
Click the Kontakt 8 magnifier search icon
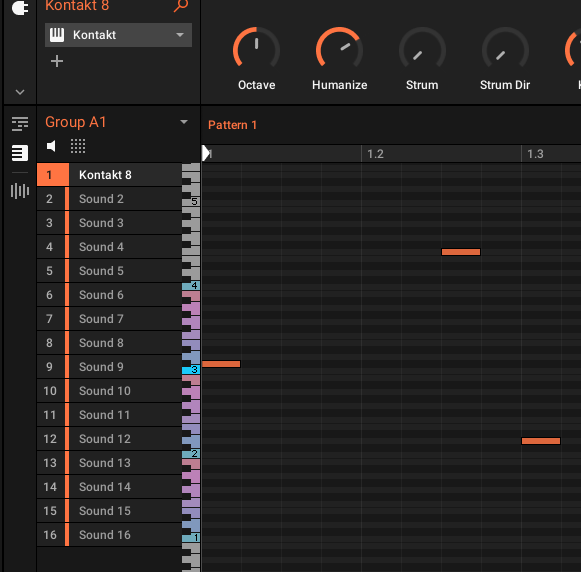pyautogui.click(x=181, y=5)
